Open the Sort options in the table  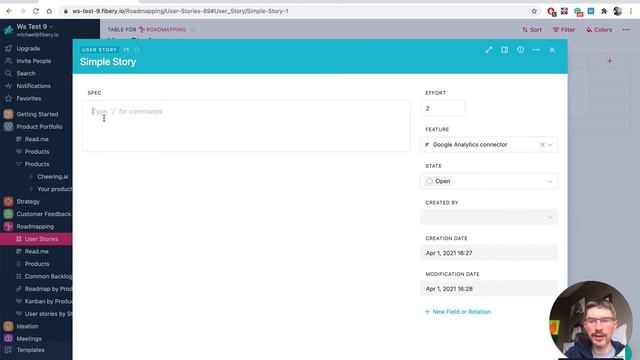pos(532,30)
